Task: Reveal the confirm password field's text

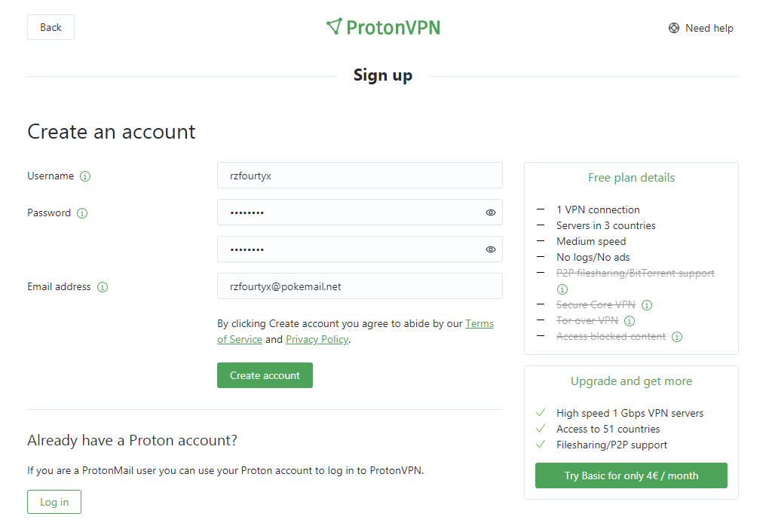Action: (x=491, y=249)
